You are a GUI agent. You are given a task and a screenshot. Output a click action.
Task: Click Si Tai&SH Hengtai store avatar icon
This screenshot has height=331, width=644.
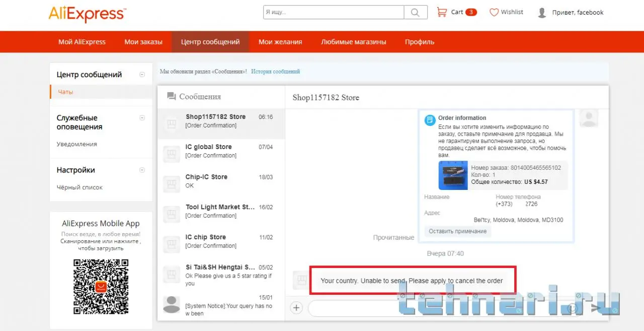coord(172,274)
